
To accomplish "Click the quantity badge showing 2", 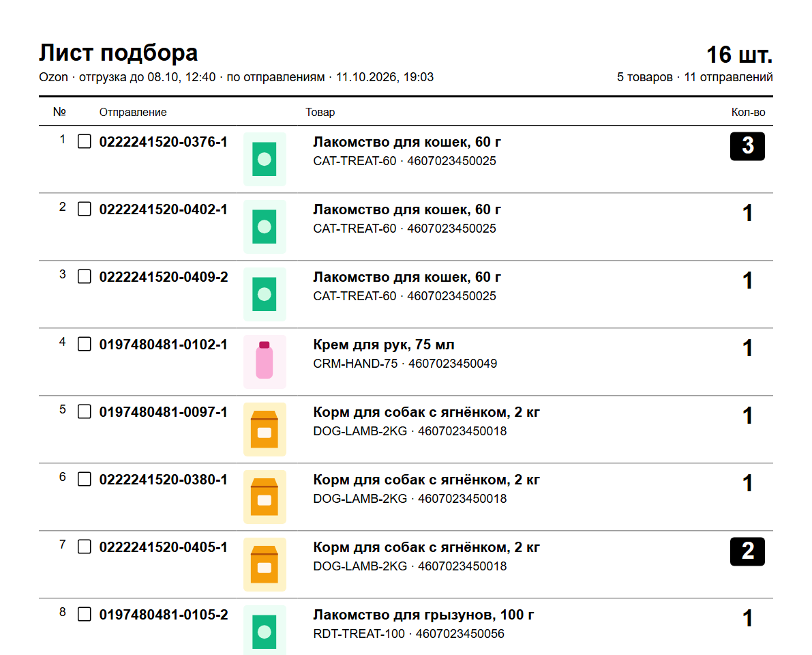I will point(747,551).
